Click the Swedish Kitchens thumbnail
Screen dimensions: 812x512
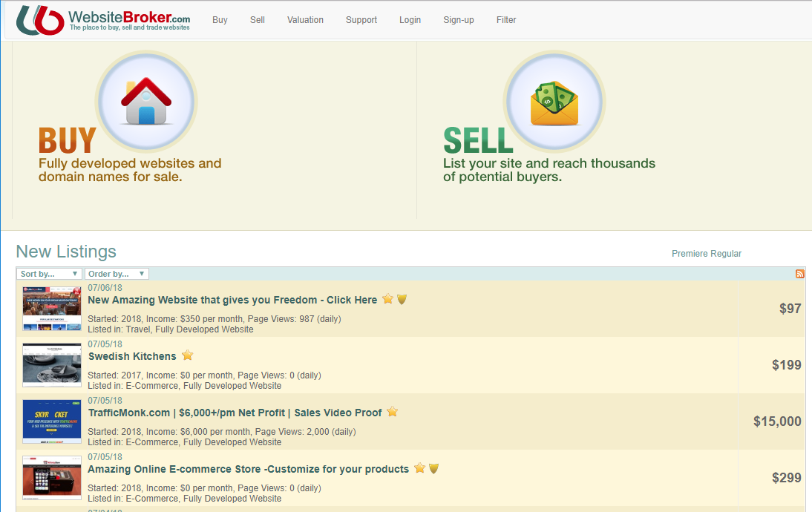pos(52,365)
